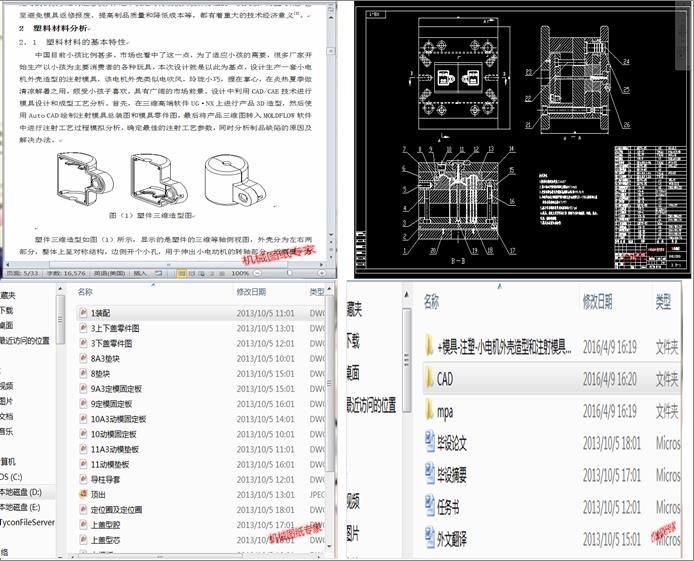Open the 上模型腔 DWG file
Screen dimensions: 694x561
point(105,525)
